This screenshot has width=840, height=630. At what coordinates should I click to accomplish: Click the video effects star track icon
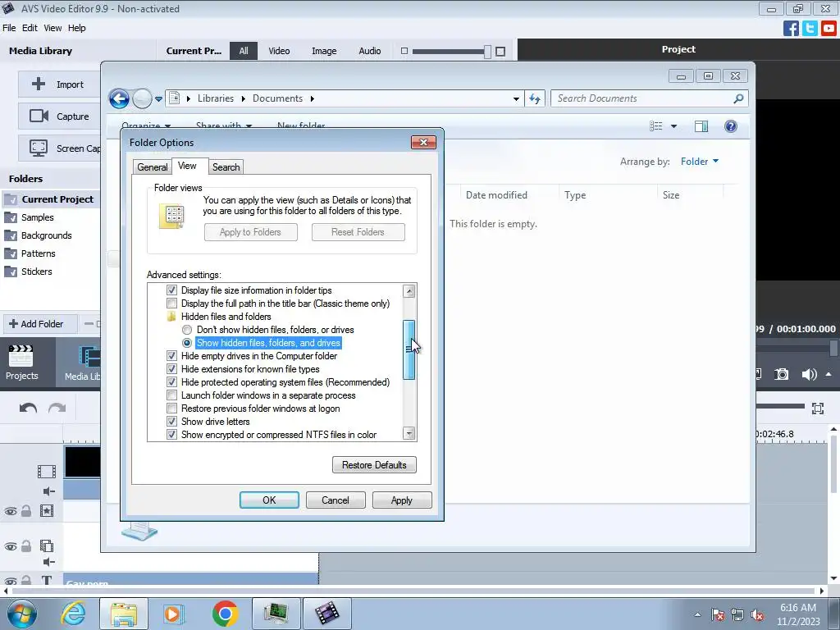[47, 510]
